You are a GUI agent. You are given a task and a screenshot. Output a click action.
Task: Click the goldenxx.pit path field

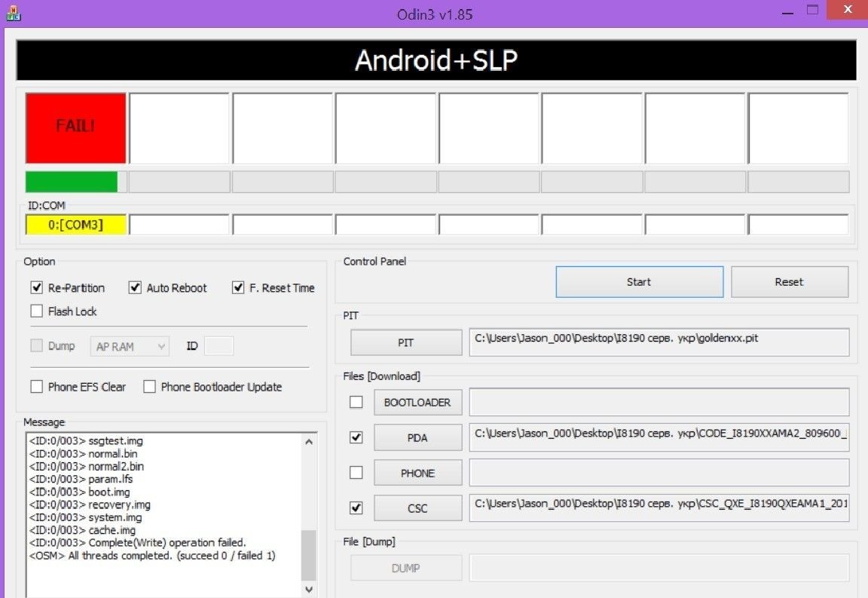[x=659, y=342]
